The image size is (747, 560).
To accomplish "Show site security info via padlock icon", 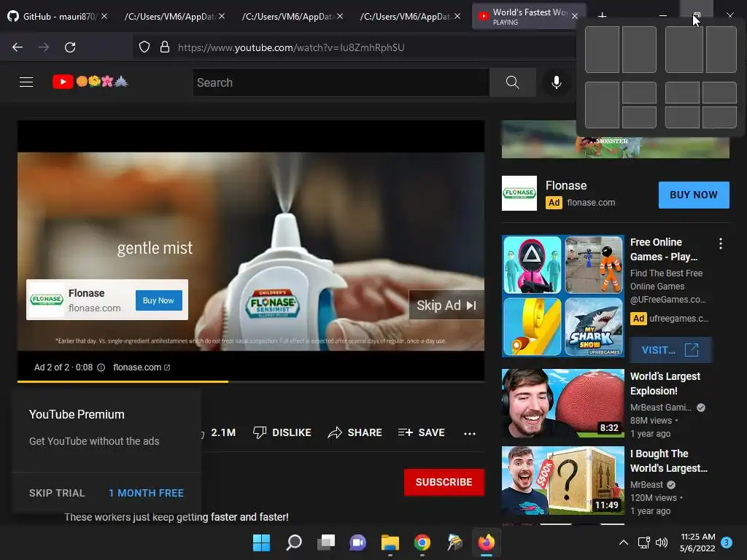I will 165,47.
